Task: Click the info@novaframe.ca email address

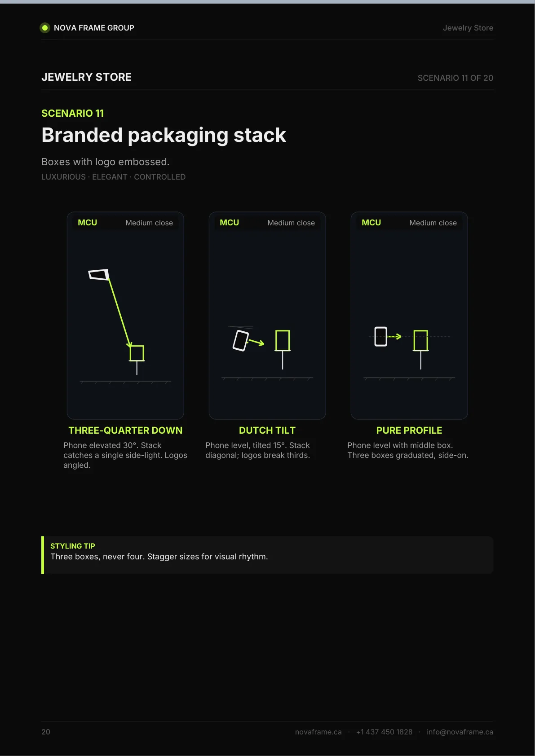Action: [460, 732]
